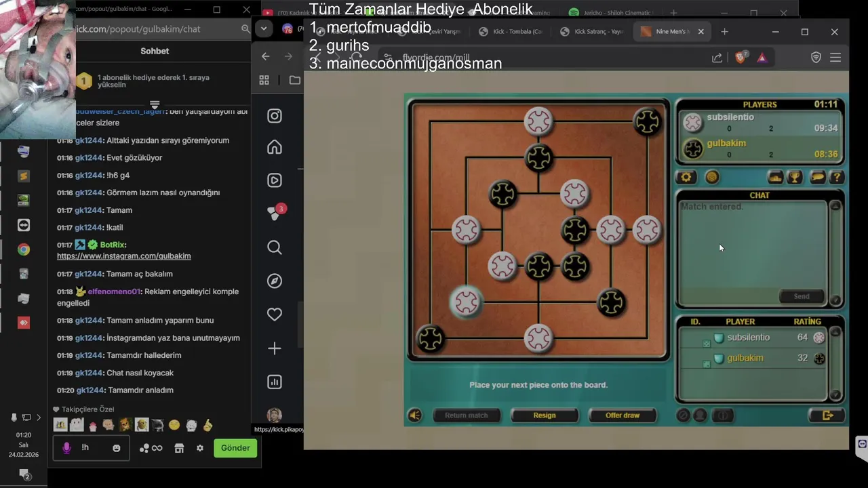Click the Kick chat settings gear icon
The image size is (868, 488).
click(200, 448)
